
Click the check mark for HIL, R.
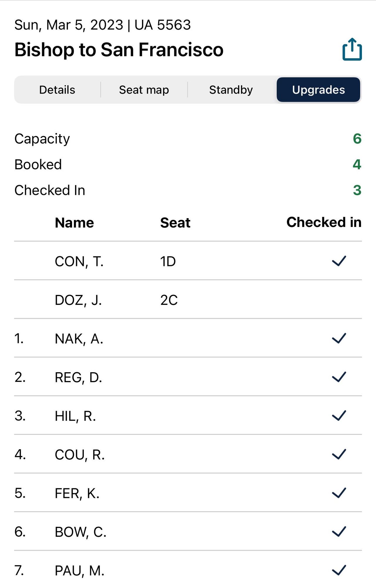point(339,415)
